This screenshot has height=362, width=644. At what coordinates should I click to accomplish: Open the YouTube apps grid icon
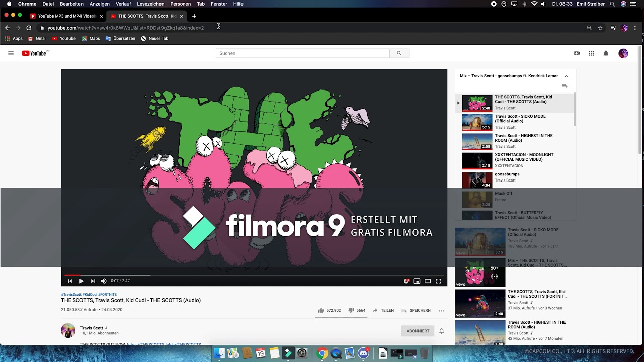coord(591,53)
